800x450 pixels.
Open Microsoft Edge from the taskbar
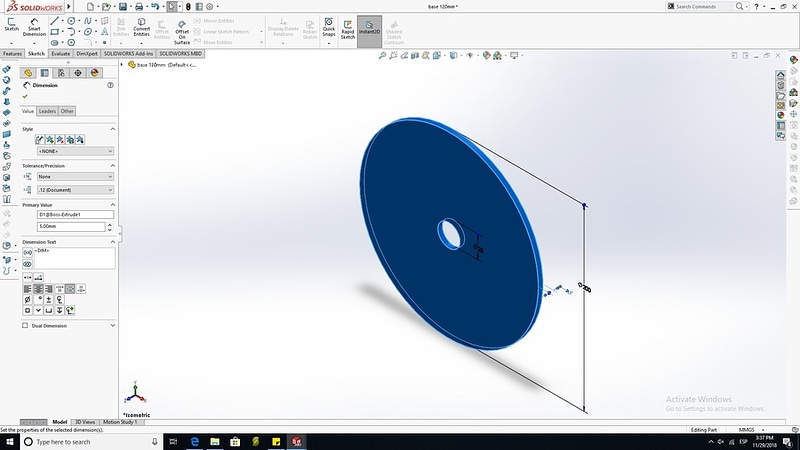click(x=194, y=442)
